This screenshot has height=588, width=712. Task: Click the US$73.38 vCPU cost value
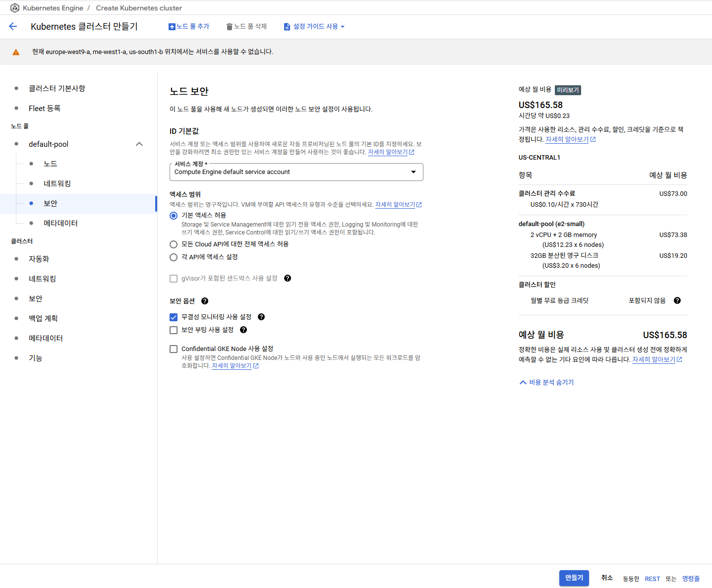click(x=673, y=235)
